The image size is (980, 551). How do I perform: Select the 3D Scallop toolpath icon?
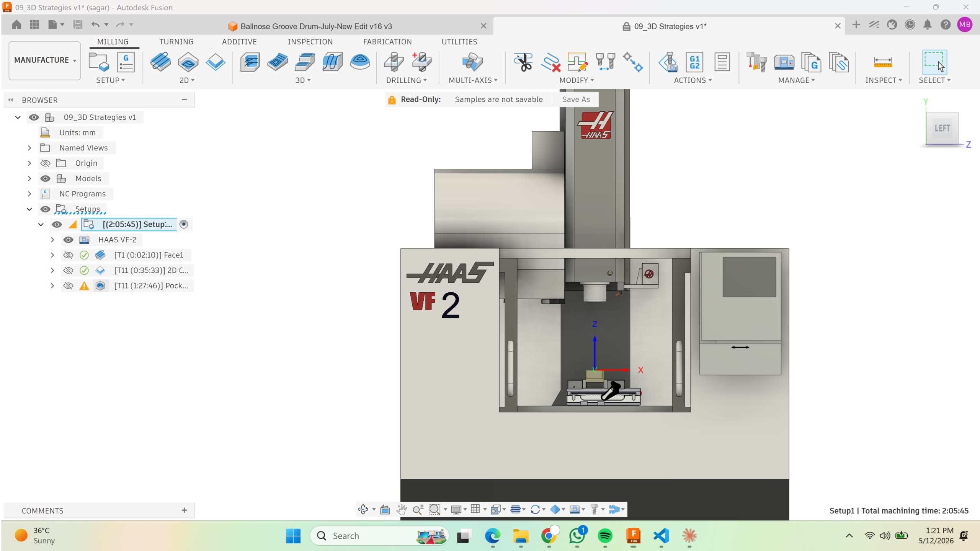coord(360,62)
